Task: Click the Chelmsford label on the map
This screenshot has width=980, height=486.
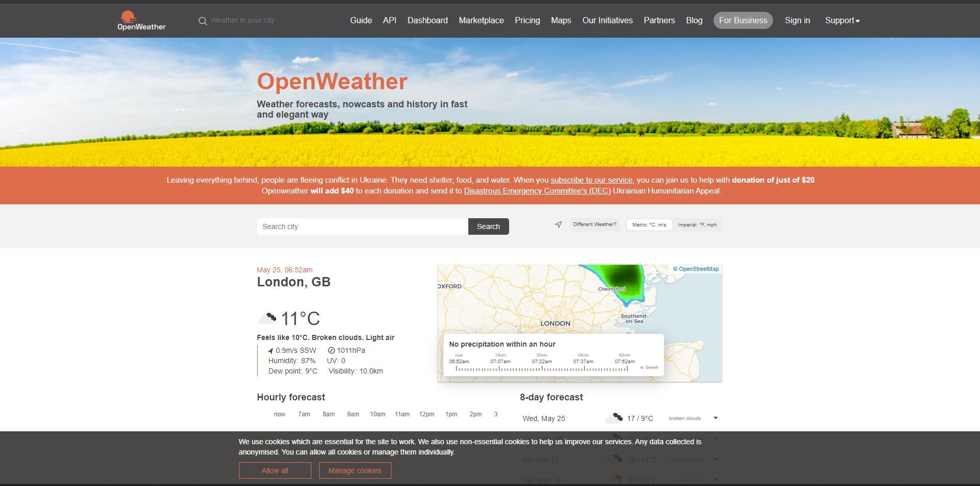Action: click(x=612, y=289)
